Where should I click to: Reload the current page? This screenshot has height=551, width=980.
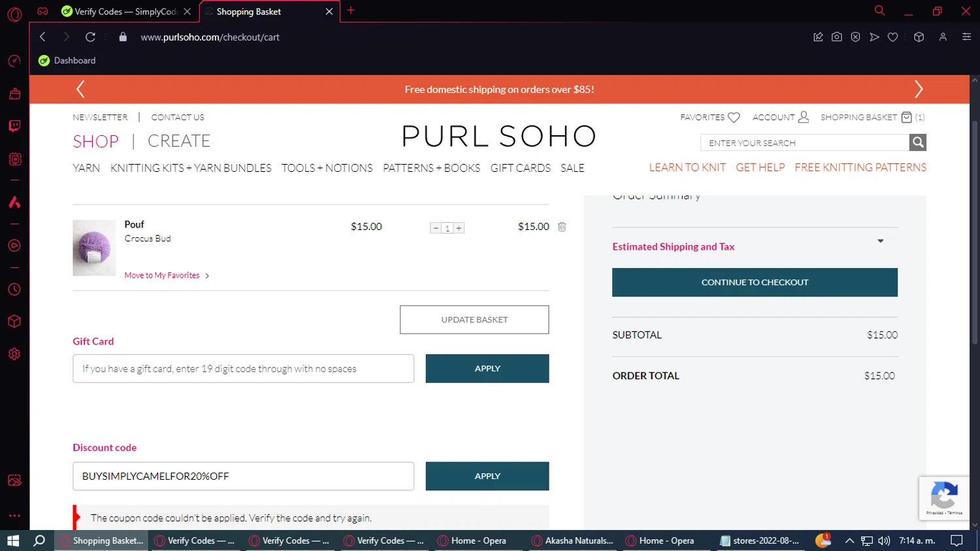coord(90,37)
